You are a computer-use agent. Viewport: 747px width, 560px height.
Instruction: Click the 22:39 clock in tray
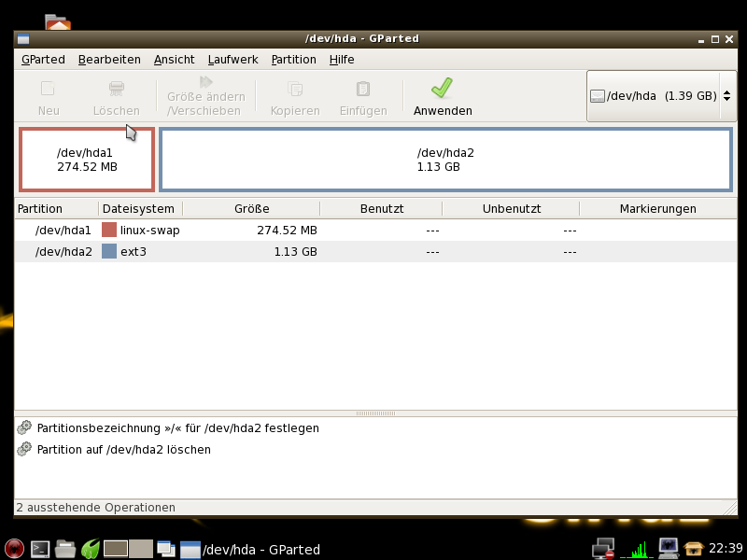tap(726, 548)
